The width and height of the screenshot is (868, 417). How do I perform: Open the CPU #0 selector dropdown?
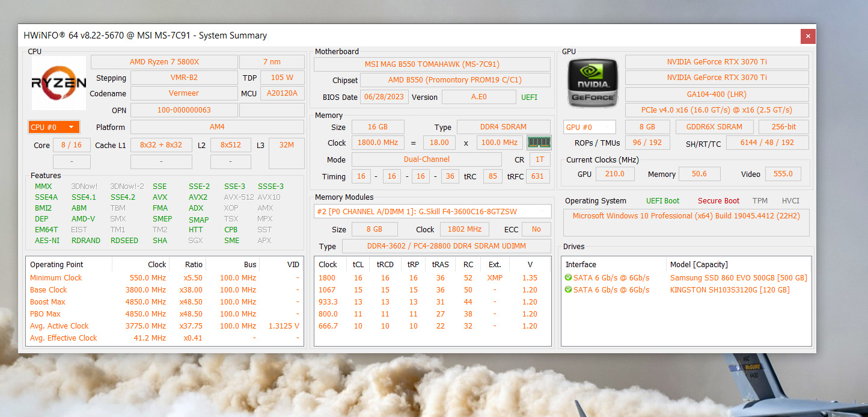pyautogui.click(x=53, y=127)
